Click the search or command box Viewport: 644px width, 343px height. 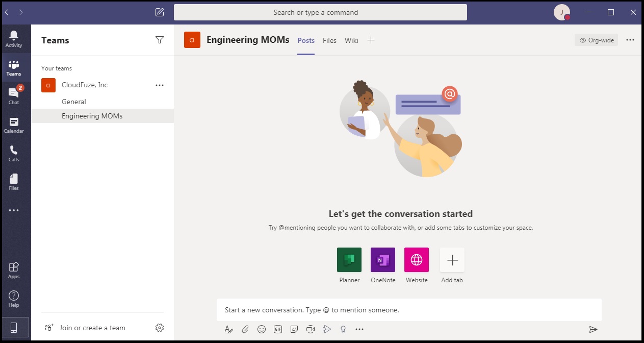pyautogui.click(x=320, y=12)
